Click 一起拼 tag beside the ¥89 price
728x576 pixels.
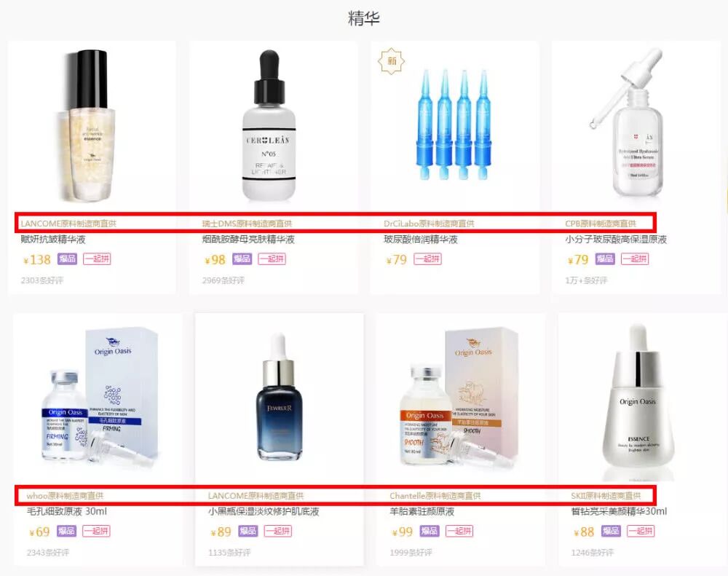[x=277, y=531]
